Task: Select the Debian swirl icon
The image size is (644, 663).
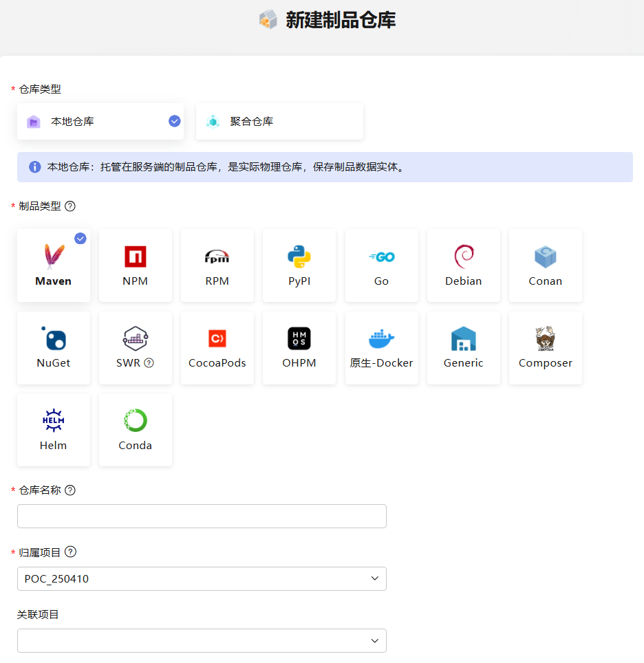Action: pyautogui.click(x=464, y=257)
